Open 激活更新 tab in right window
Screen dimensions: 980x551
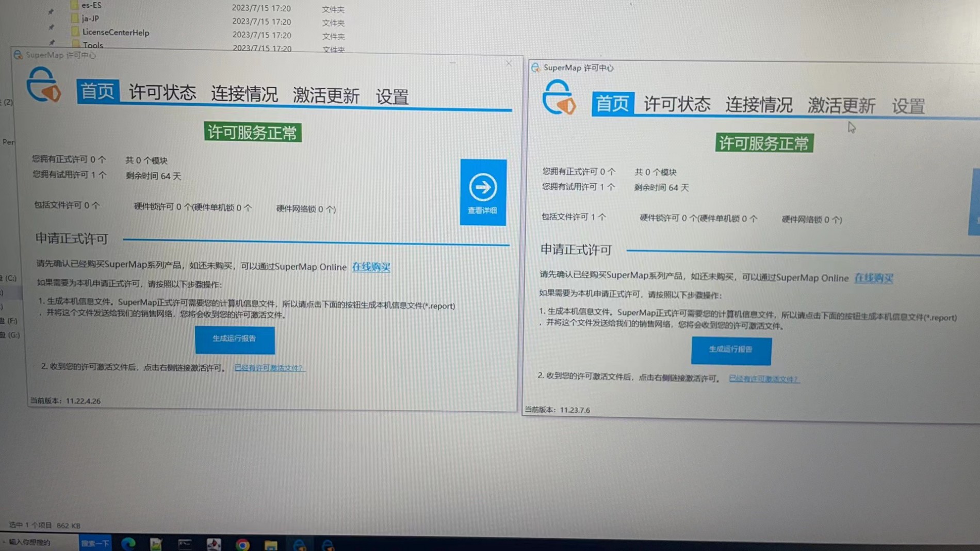point(841,106)
